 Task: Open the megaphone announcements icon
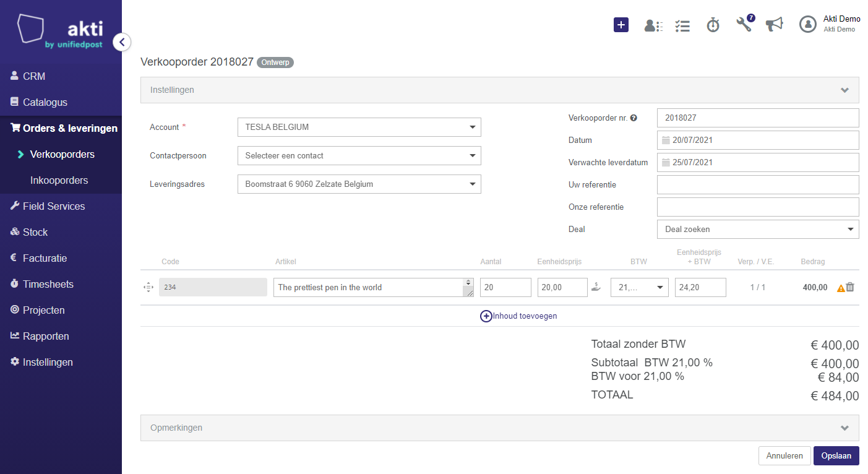pyautogui.click(x=775, y=24)
